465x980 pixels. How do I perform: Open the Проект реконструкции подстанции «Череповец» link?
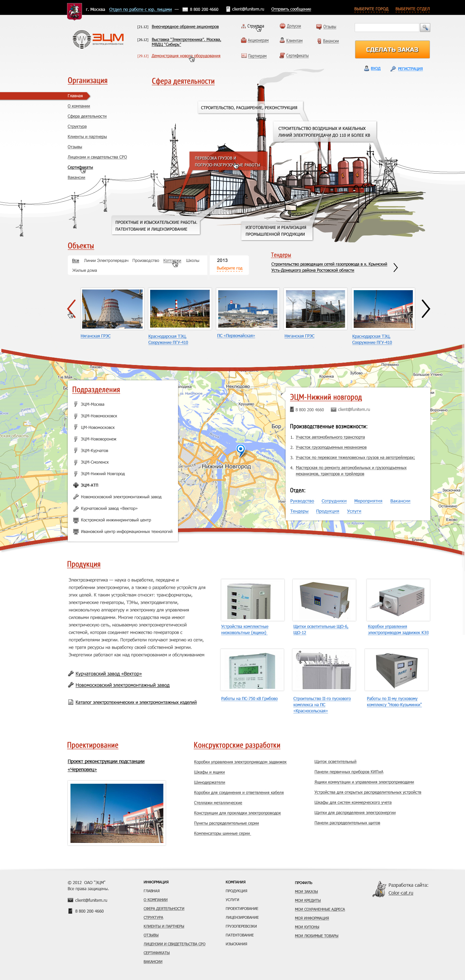(106, 765)
